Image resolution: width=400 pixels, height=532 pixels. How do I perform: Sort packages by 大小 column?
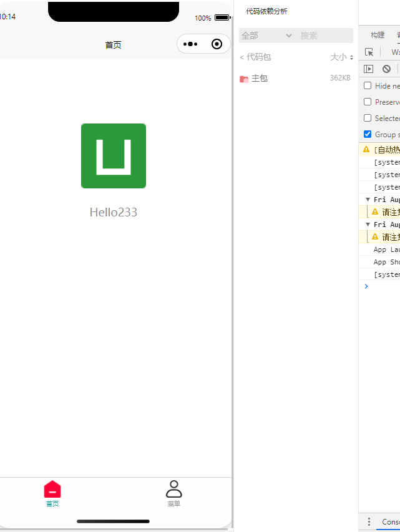tap(341, 57)
